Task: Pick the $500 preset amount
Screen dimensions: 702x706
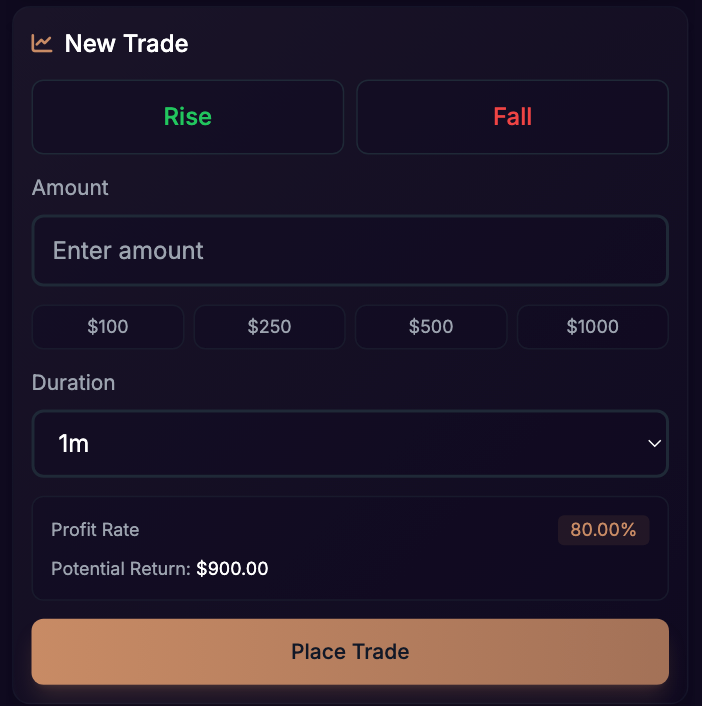Action: click(431, 326)
